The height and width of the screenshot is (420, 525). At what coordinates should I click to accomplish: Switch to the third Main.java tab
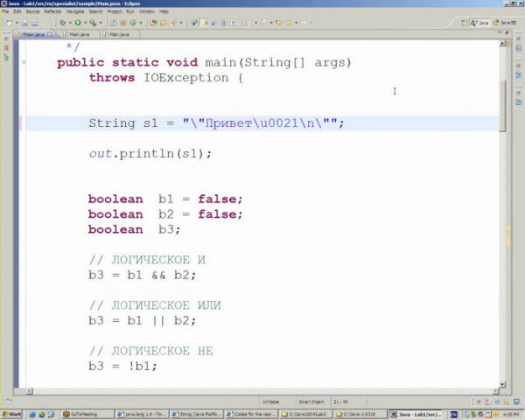(119, 34)
